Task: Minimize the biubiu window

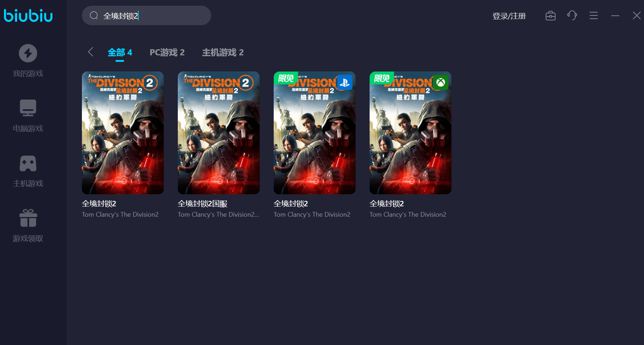Action: (615, 16)
